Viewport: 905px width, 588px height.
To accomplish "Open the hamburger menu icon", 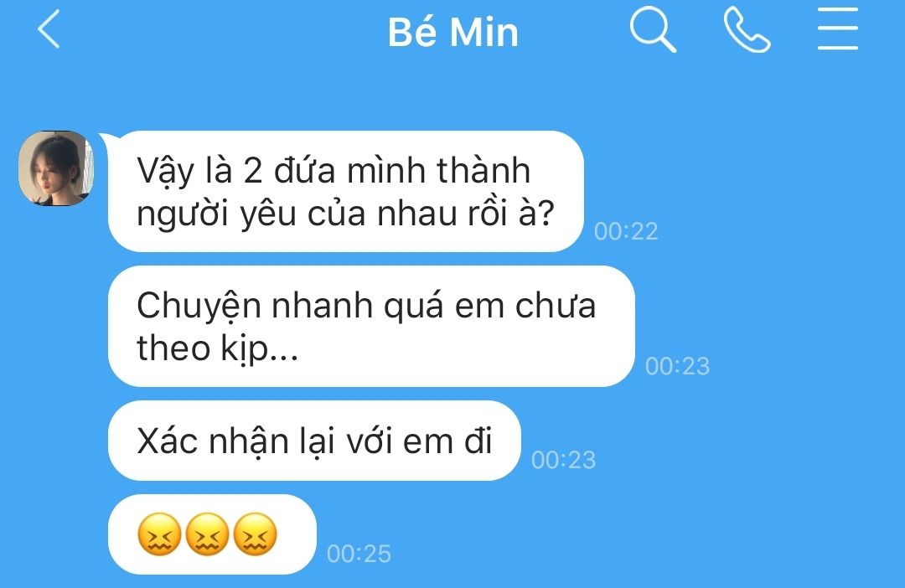I will tap(837, 29).
